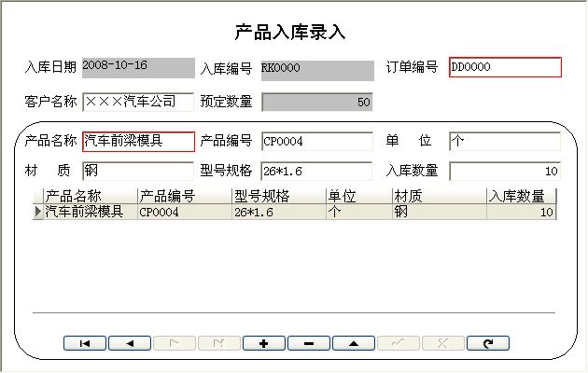Click the disabled next record button
This screenshot has height=373, width=588.
coord(175,343)
